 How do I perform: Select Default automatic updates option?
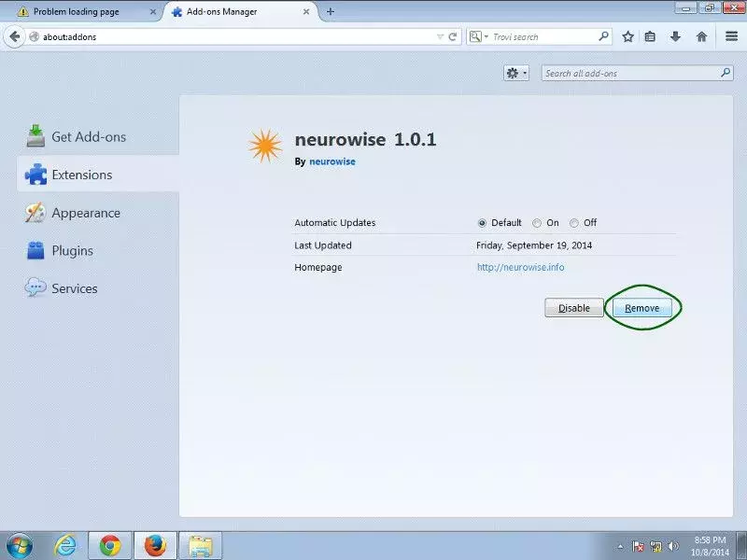482,223
